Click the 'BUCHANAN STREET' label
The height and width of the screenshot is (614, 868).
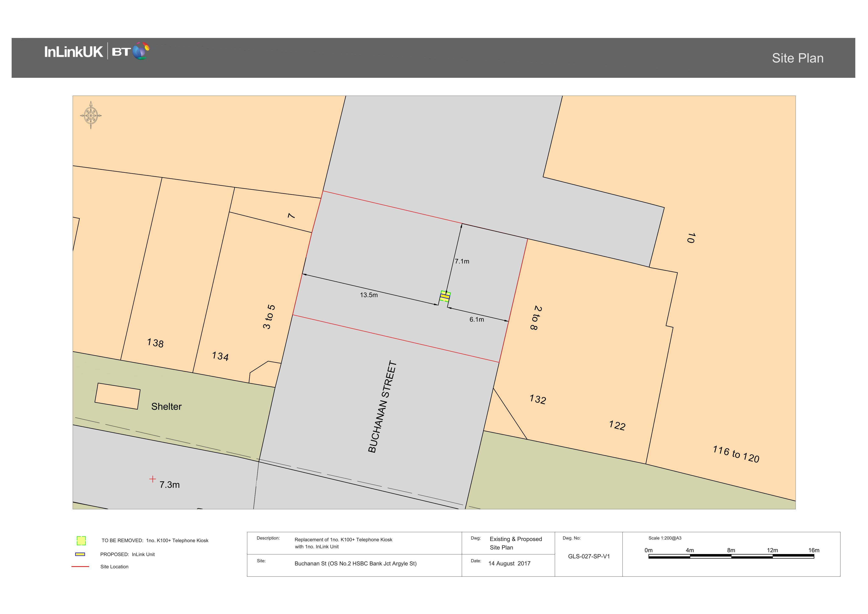pyautogui.click(x=382, y=407)
